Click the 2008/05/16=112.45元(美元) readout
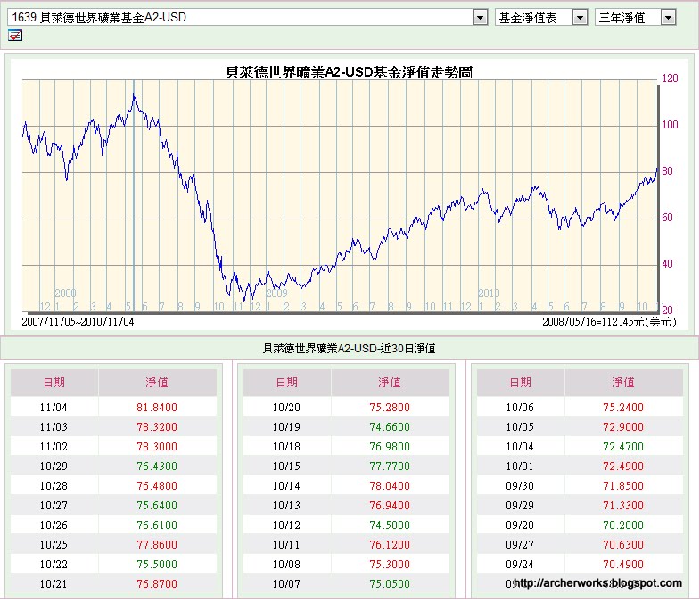 (609, 322)
